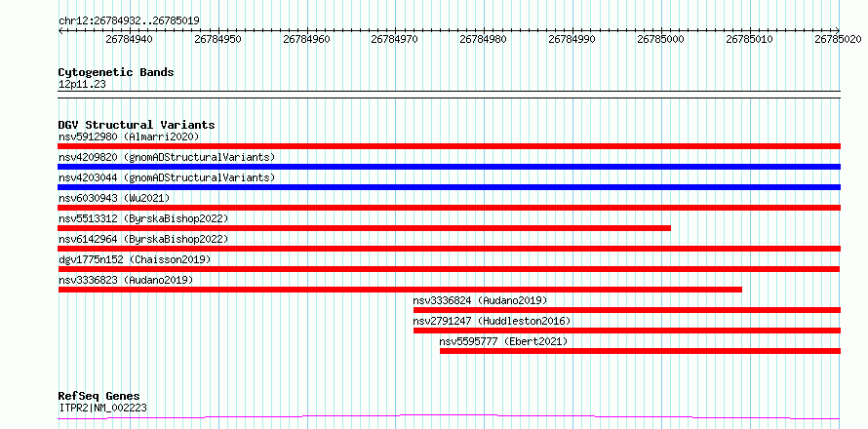Open variant label nsv5595777 (Ebert2021)

pyautogui.click(x=504, y=341)
